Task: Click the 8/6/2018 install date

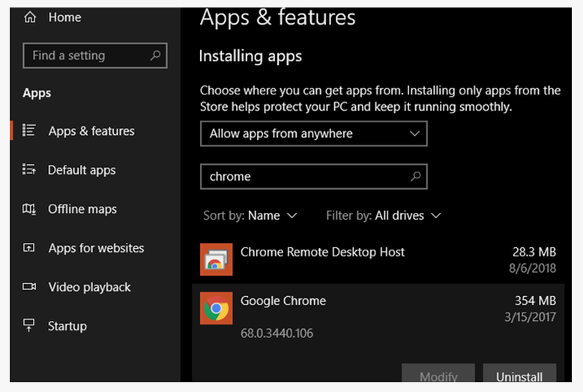Action: 533,268
